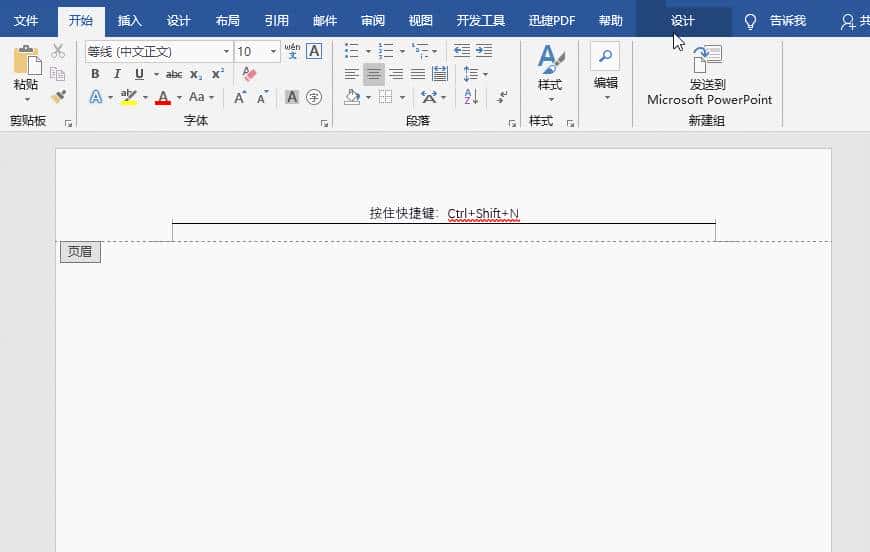Image resolution: width=870 pixels, height=552 pixels.
Task: Expand the numbering library dropdown arrow
Action: point(402,52)
